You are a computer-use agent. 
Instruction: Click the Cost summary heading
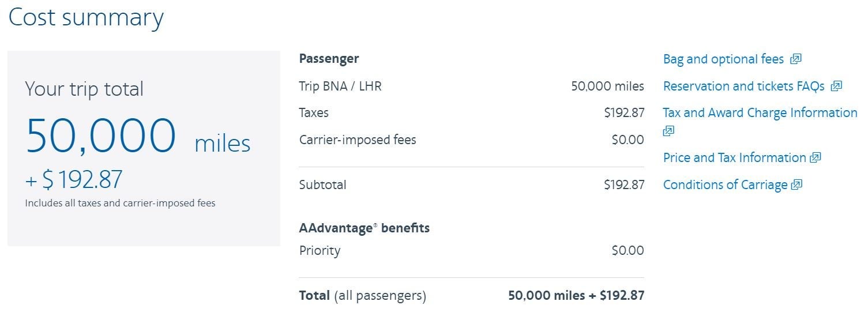(x=86, y=17)
